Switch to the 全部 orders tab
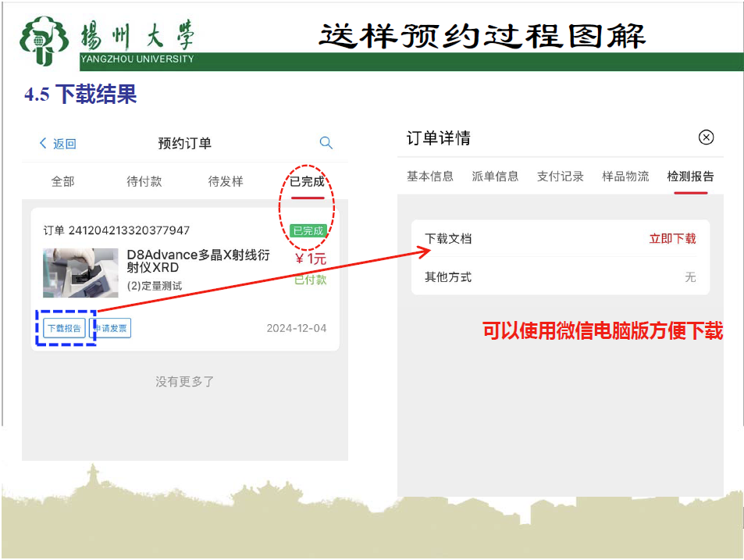 [62, 181]
